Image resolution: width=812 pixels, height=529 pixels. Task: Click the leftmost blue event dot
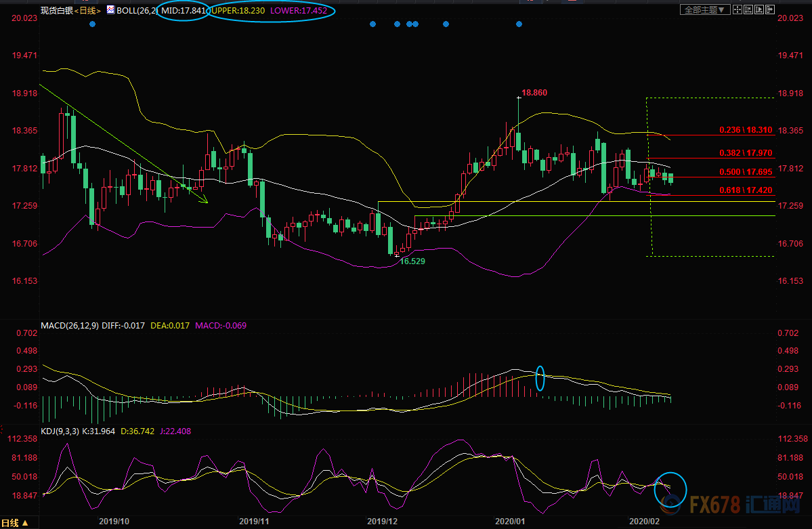pos(92,24)
